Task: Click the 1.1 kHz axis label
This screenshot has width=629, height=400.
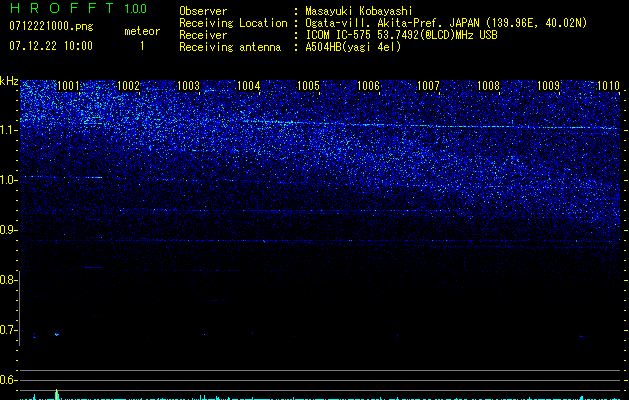Action: [8, 130]
